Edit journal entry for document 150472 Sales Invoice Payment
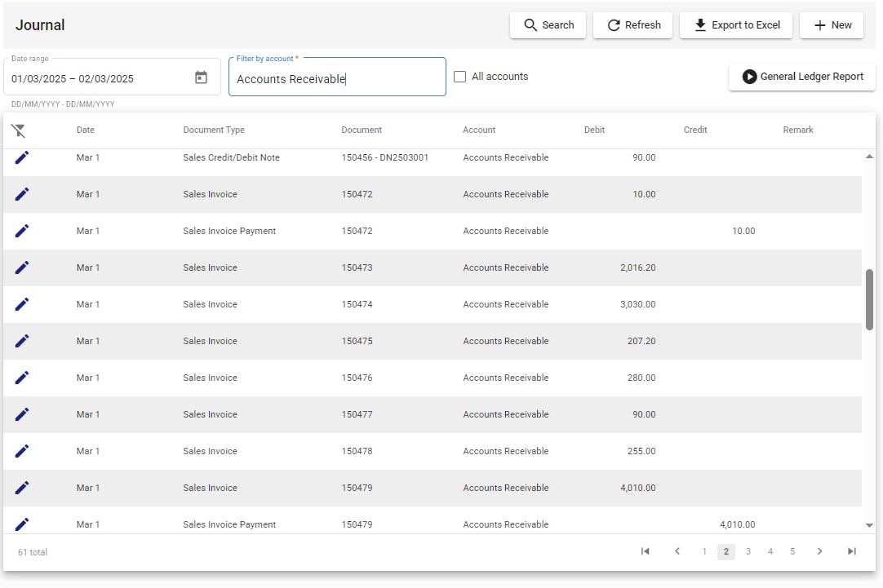The width and height of the screenshot is (883, 588). click(21, 231)
